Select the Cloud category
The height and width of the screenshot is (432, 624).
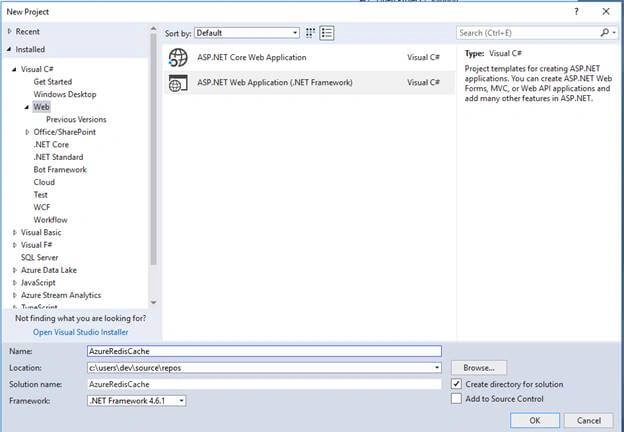coord(44,182)
